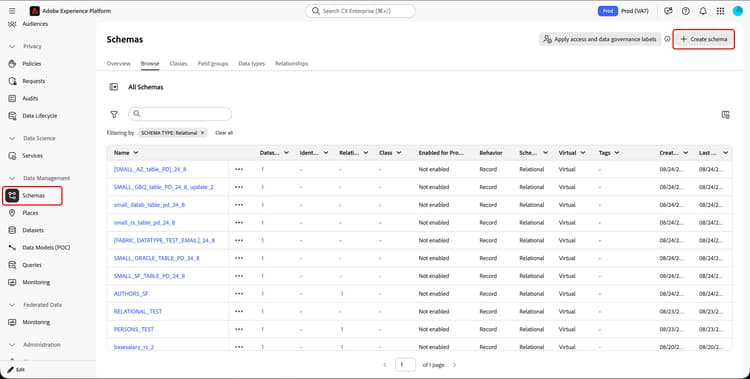Viewport: 750px width, 379px height.
Task: Open the Class column dropdown arrow
Action: [x=398, y=153]
